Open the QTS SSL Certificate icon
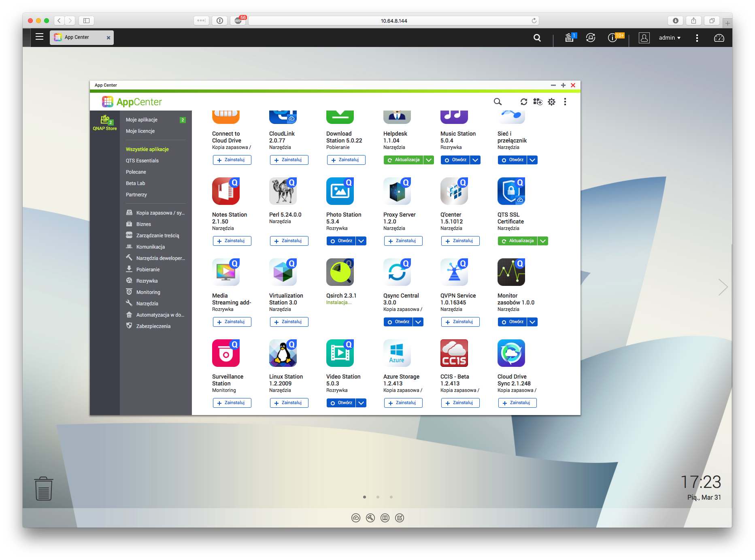The image size is (755, 560). pyautogui.click(x=511, y=191)
